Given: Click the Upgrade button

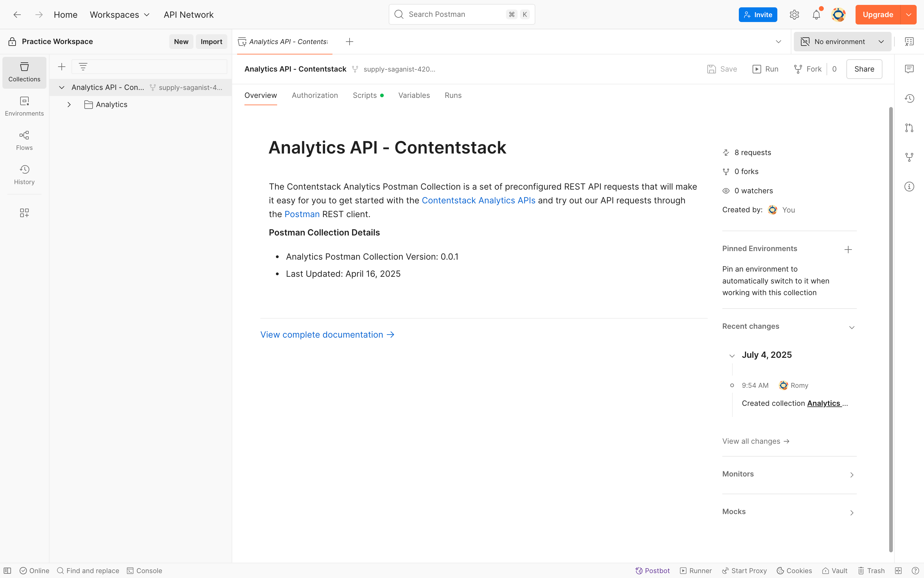Looking at the screenshot, I should pyautogui.click(x=878, y=15).
